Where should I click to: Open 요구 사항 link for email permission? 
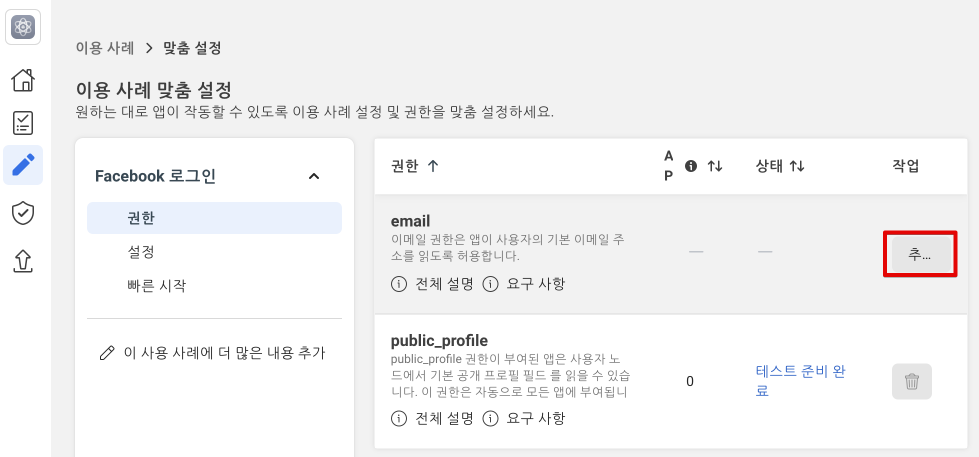[536, 285]
